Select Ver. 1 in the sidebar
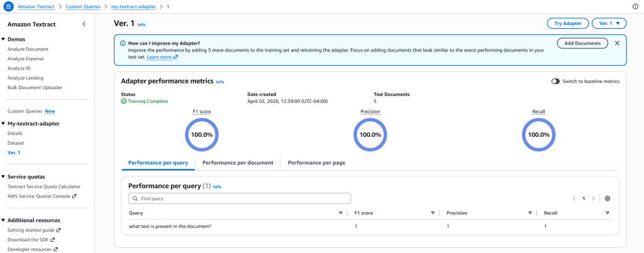Screen dimensions: 644x253 point(14,153)
